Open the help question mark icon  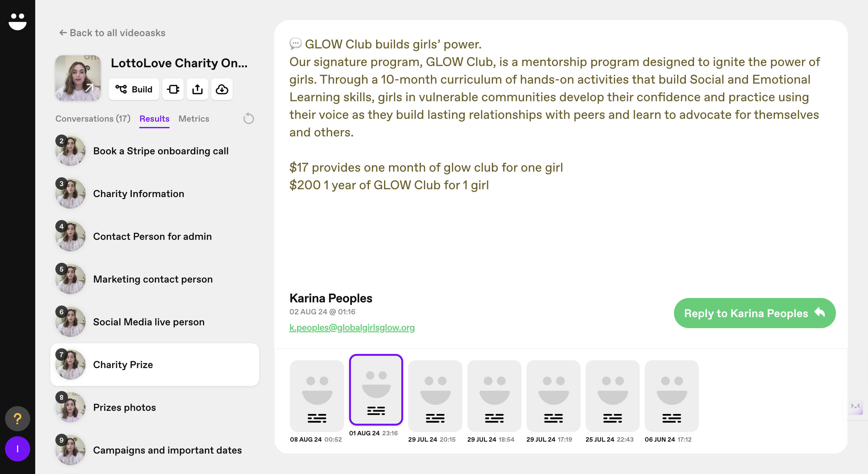click(x=18, y=419)
